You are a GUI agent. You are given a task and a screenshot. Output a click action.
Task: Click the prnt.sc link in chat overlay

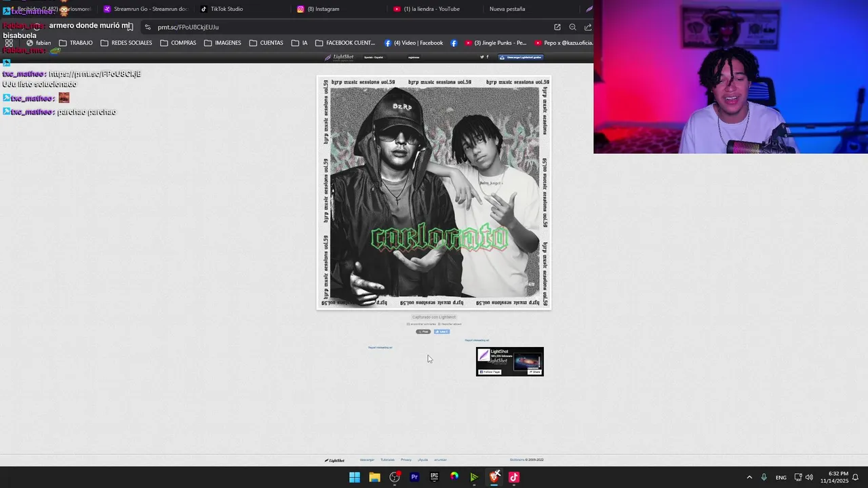coord(95,74)
